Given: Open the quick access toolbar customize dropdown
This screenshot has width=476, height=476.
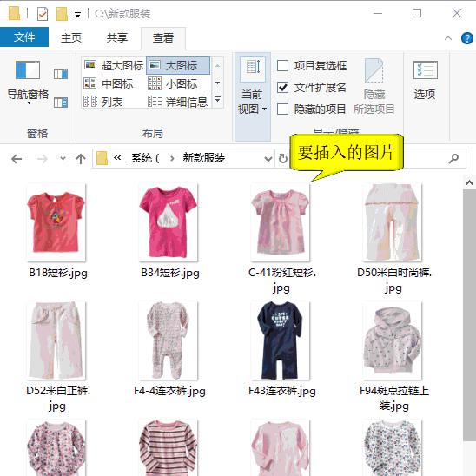Looking at the screenshot, I should click(x=77, y=15).
